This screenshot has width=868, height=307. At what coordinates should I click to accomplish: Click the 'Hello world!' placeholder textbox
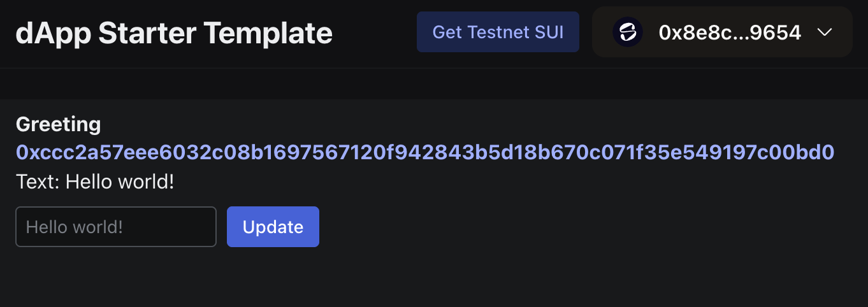116,227
